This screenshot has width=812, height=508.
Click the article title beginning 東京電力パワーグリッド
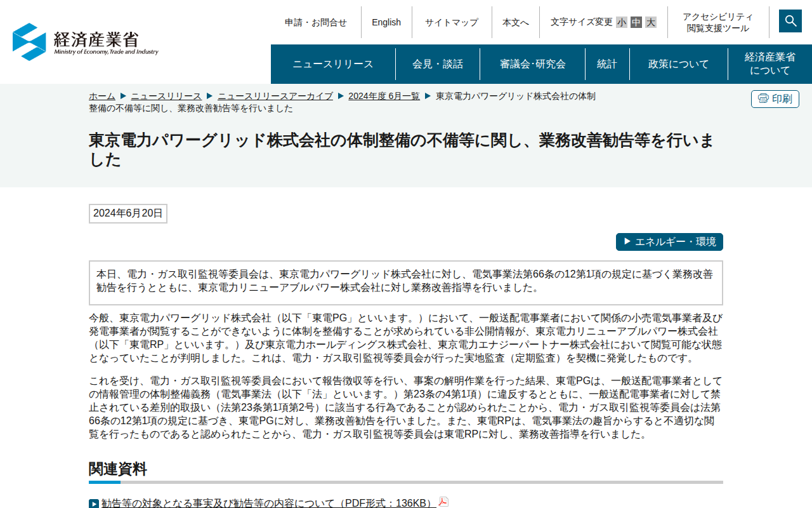tap(401, 150)
